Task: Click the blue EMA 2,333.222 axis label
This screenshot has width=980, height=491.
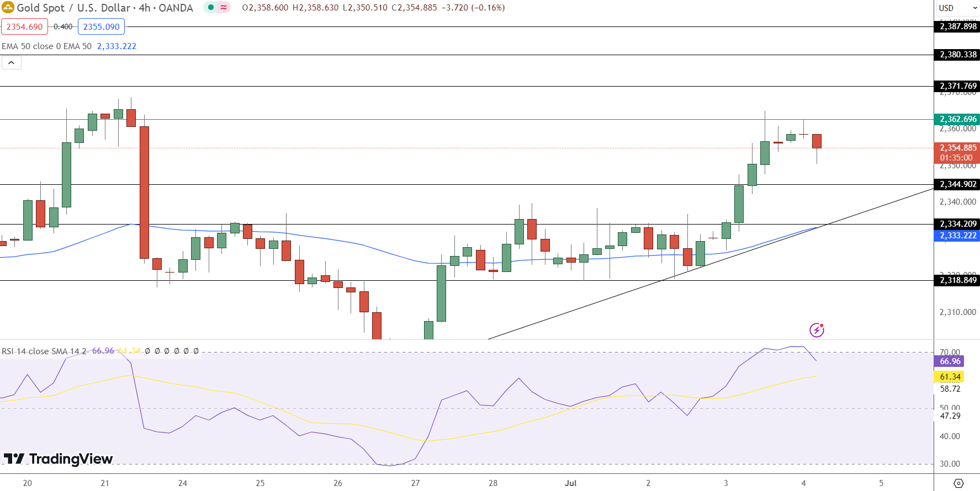Action: click(x=958, y=236)
